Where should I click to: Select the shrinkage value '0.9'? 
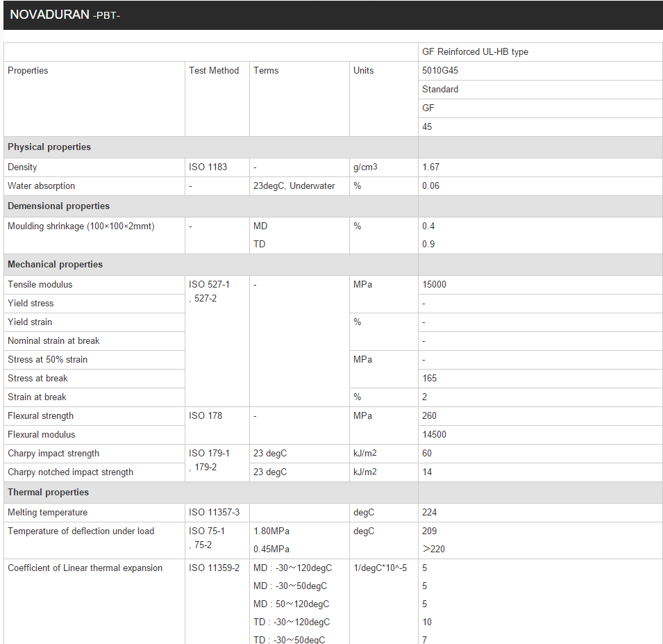(428, 244)
